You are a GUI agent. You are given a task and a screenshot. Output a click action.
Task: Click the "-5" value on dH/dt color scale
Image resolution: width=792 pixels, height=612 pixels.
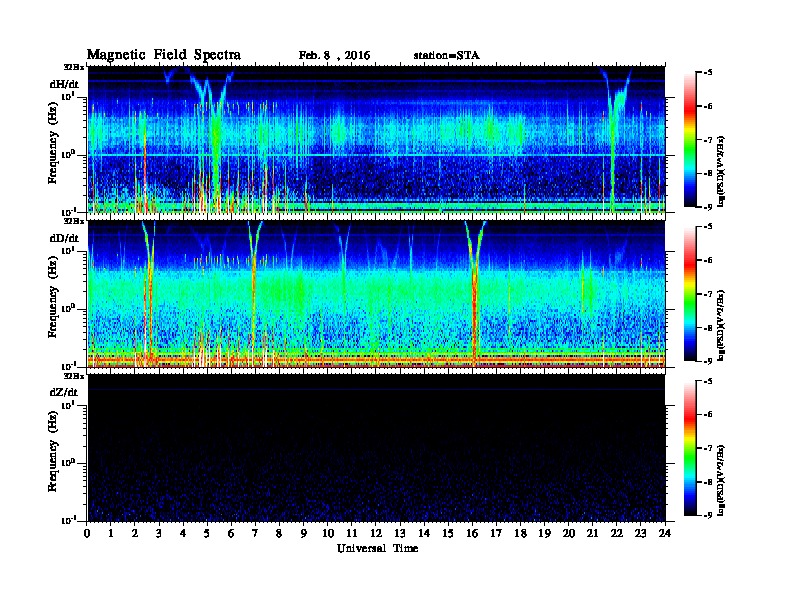point(708,73)
